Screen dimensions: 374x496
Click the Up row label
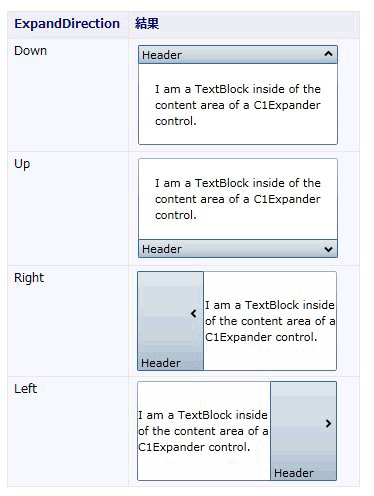22,164
